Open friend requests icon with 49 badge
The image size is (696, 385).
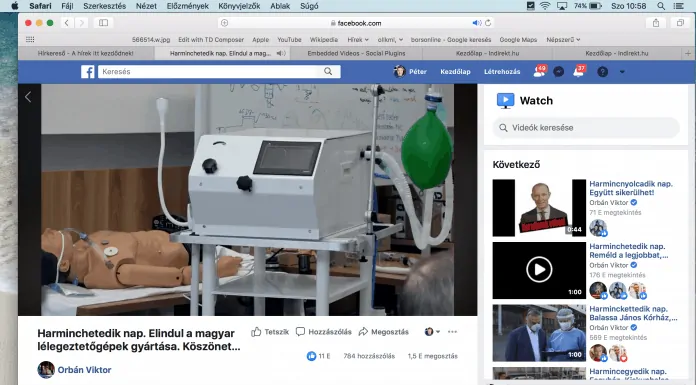539,71
